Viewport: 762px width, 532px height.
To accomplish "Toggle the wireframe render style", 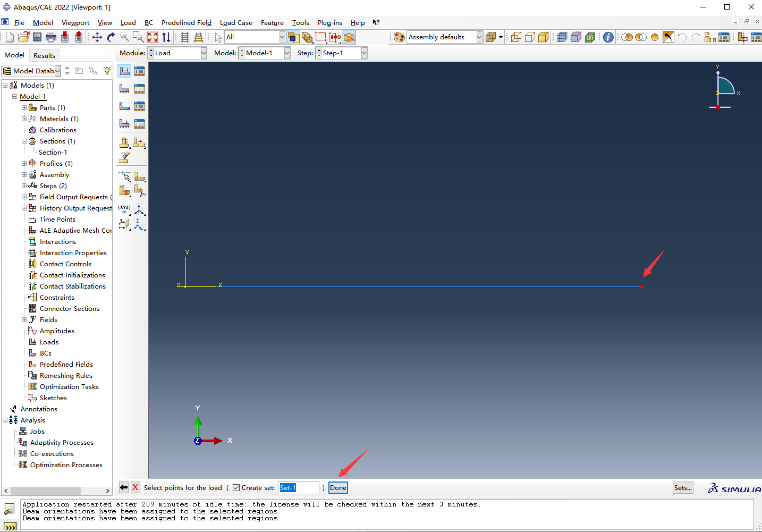I will tap(516, 37).
